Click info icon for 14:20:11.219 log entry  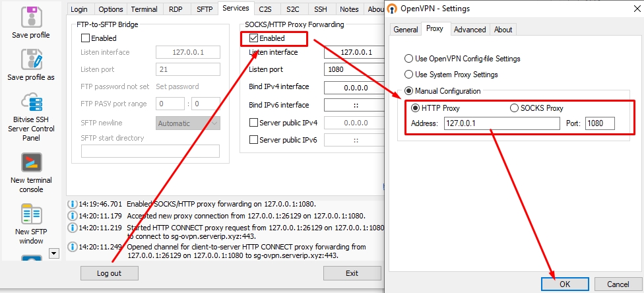73,227
